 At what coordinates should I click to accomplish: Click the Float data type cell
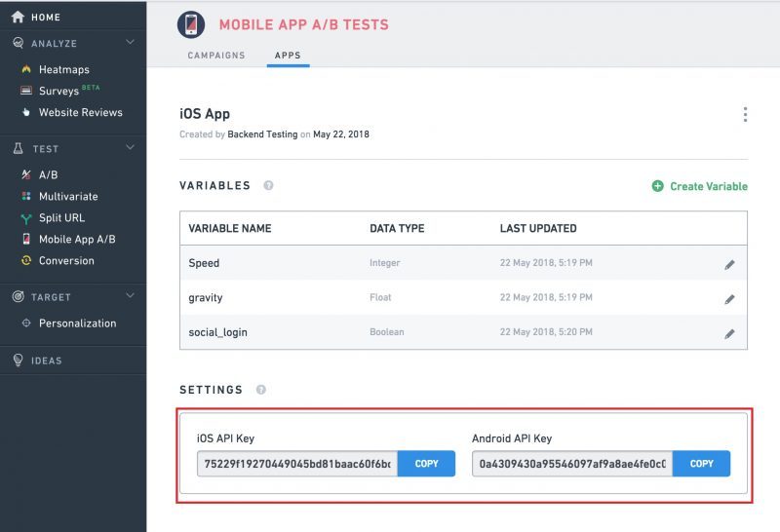[x=380, y=297]
